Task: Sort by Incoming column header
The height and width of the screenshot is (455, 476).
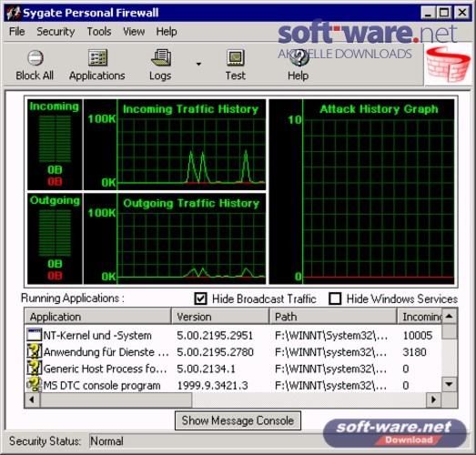Action: pyautogui.click(x=420, y=317)
